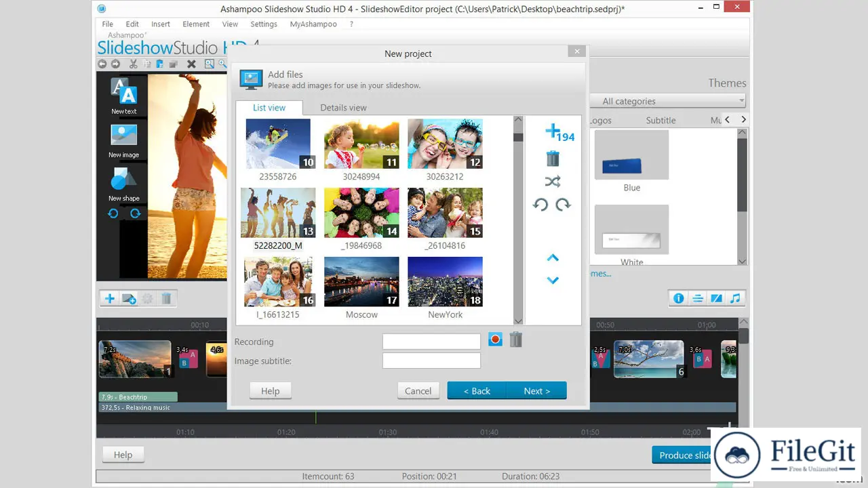Click the paste clipboard icon in toolbar
The width and height of the screenshot is (868, 488).
point(160,64)
